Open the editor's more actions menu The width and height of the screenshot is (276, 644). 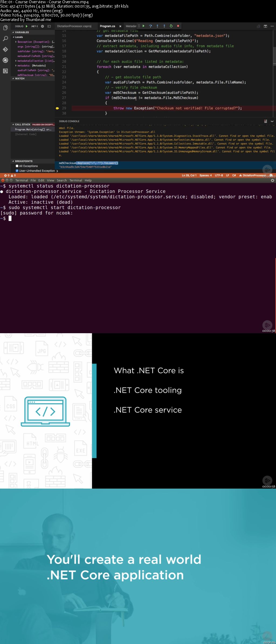[x=272, y=26]
